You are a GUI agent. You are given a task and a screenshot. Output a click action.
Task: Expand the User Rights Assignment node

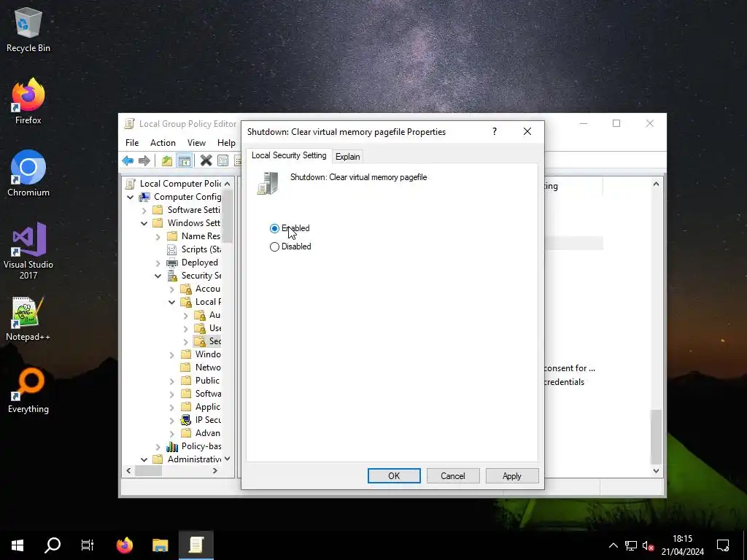(185, 328)
